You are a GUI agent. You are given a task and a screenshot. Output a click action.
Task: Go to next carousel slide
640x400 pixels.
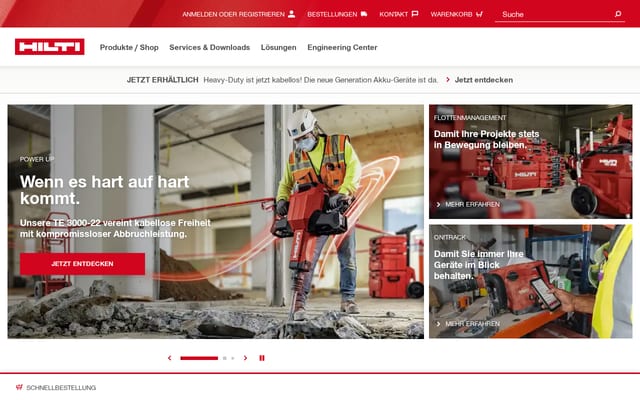(245, 358)
